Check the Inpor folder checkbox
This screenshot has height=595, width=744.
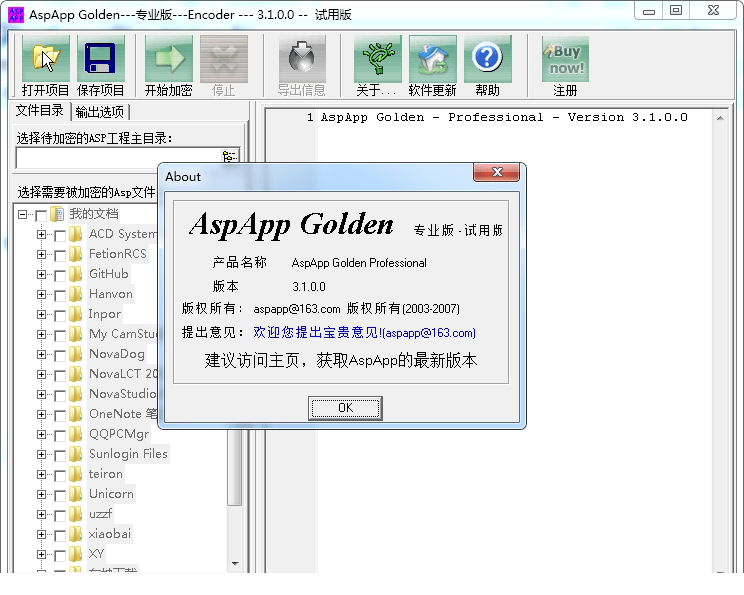coord(60,316)
